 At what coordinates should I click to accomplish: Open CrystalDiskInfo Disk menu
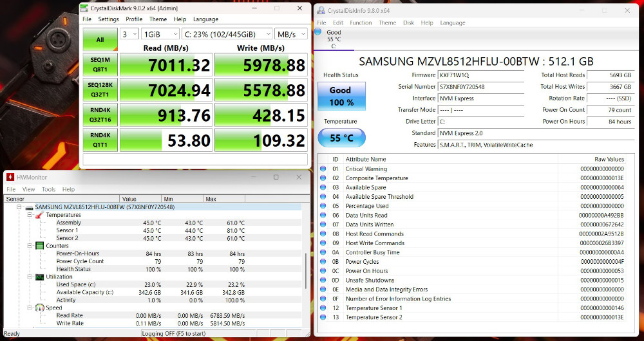408,23
